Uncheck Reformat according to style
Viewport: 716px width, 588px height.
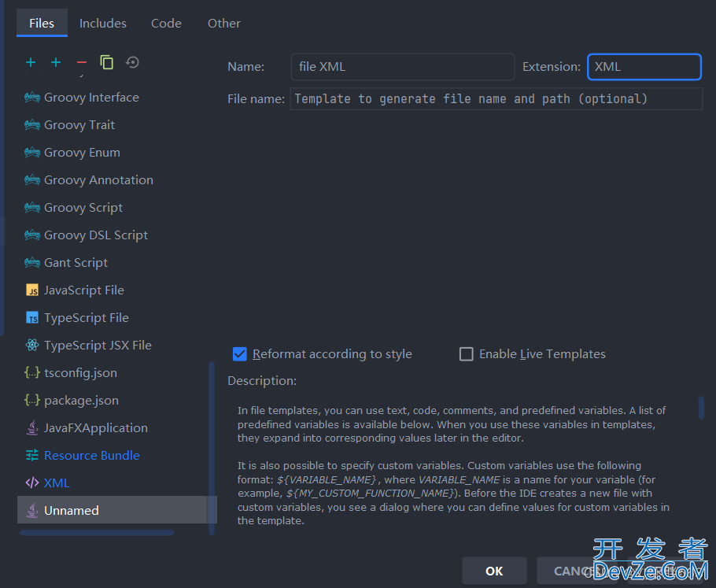click(x=240, y=354)
